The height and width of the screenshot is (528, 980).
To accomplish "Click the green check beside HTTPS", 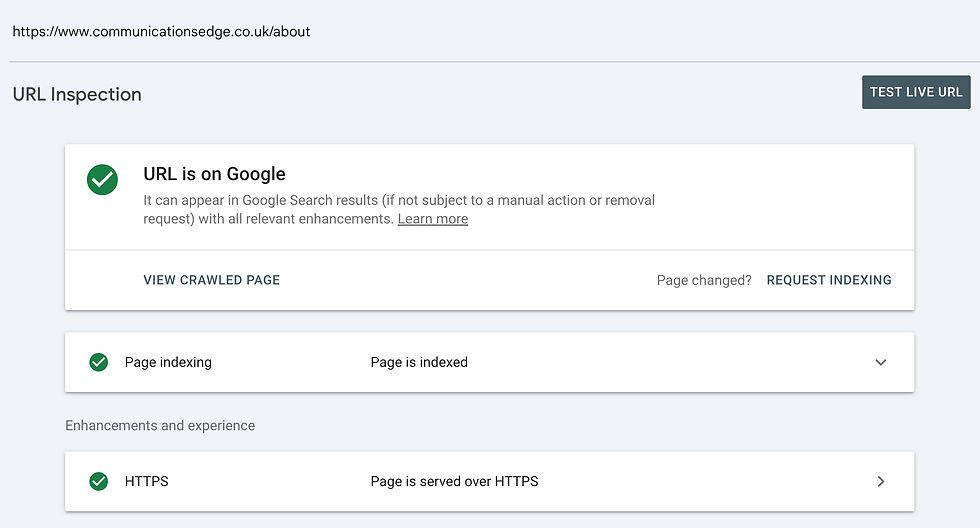I will [x=99, y=481].
